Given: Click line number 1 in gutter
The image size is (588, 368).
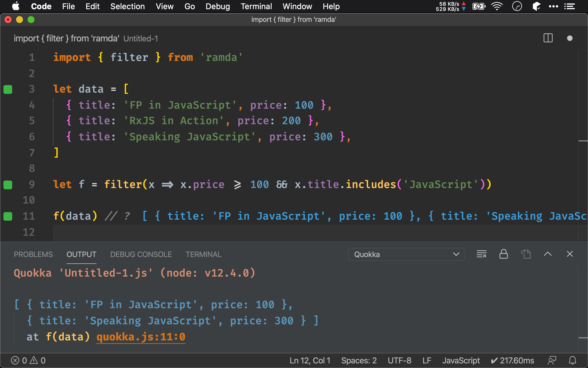Looking at the screenshot, I should [x=32, y=57].
